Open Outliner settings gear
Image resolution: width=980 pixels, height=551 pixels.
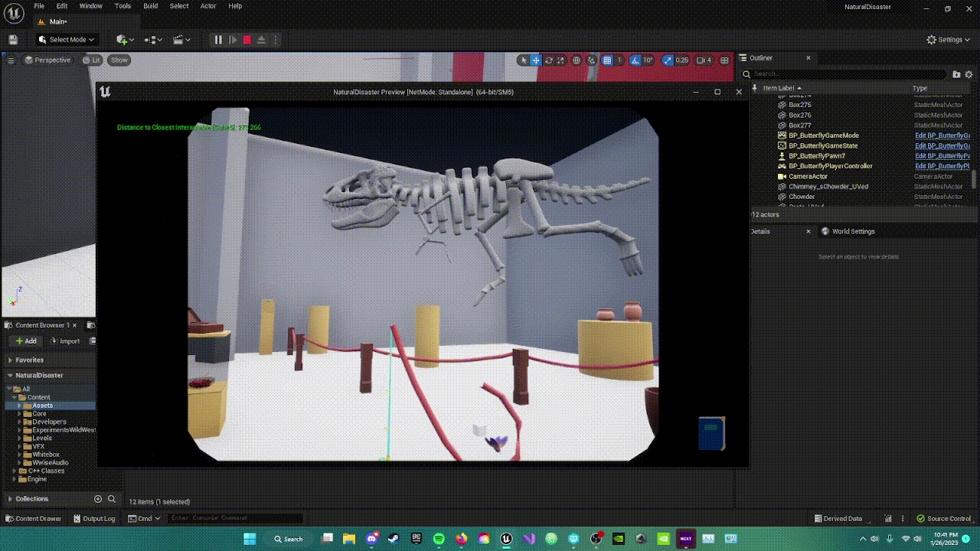click(x=969, y=74)
